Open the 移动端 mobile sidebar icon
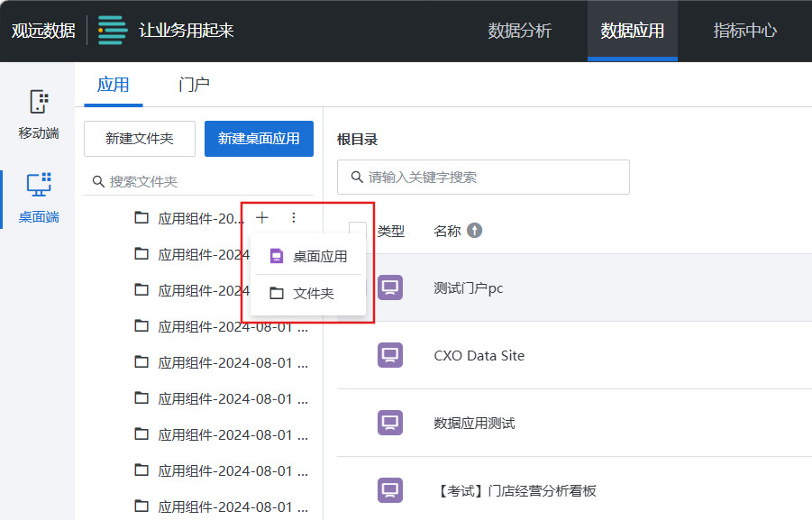Image resolution: width=812 pixels, height=520 pixels. 39,102
